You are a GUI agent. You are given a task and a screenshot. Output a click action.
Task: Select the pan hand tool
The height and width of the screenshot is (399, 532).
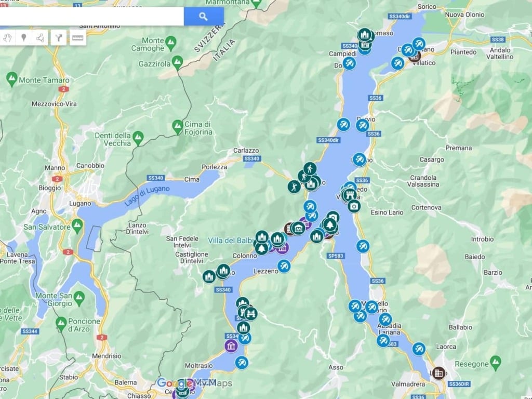point(7,37)
